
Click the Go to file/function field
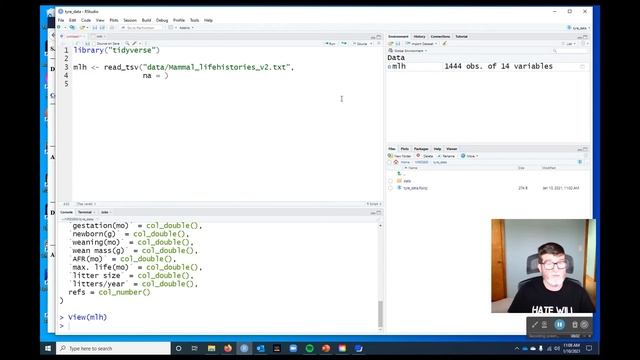pos(141,28)
